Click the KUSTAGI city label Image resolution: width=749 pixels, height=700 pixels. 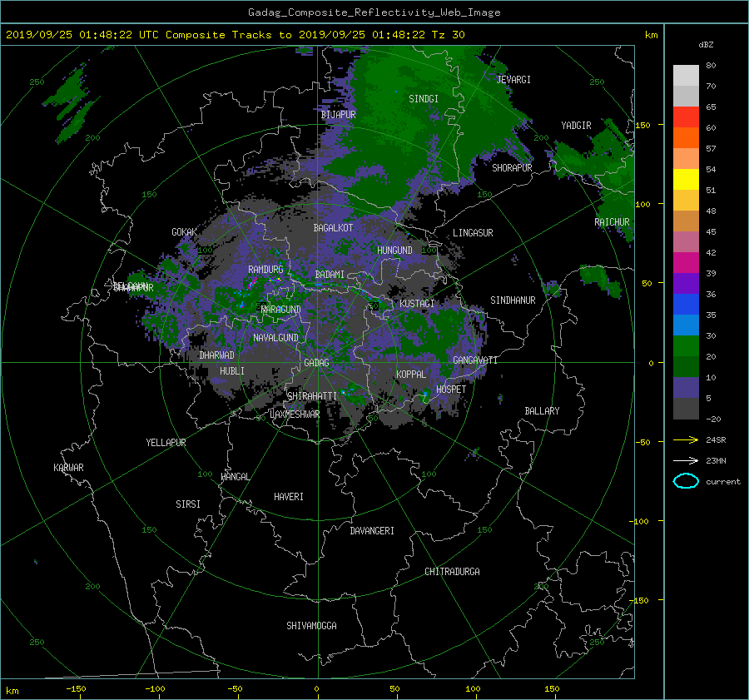(x=417, y=304)
